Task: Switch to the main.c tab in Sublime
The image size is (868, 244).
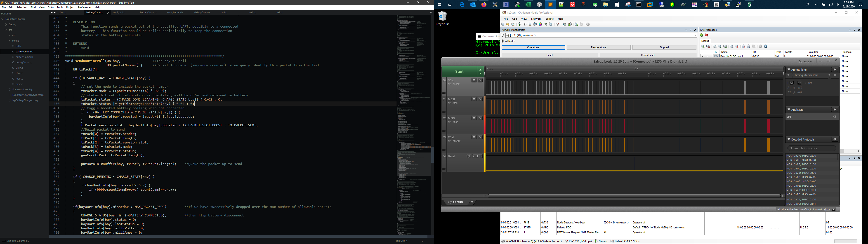Action: tap(252, 13)
